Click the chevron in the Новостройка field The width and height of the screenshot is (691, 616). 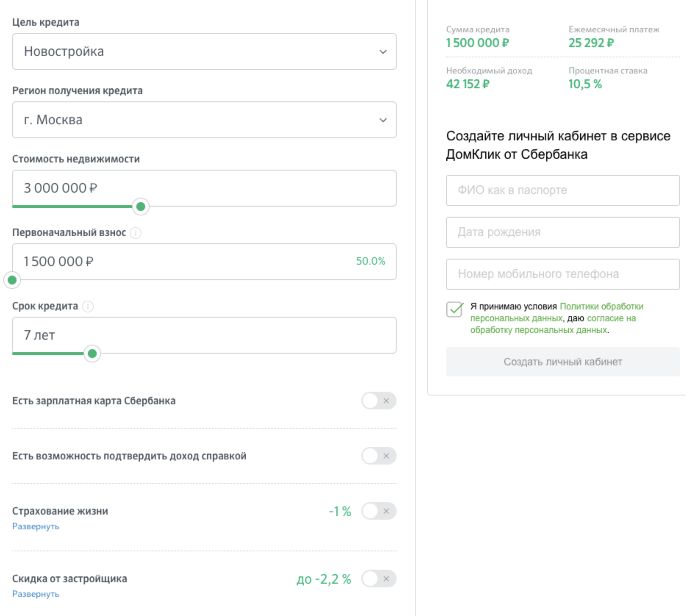coord(383,52)
